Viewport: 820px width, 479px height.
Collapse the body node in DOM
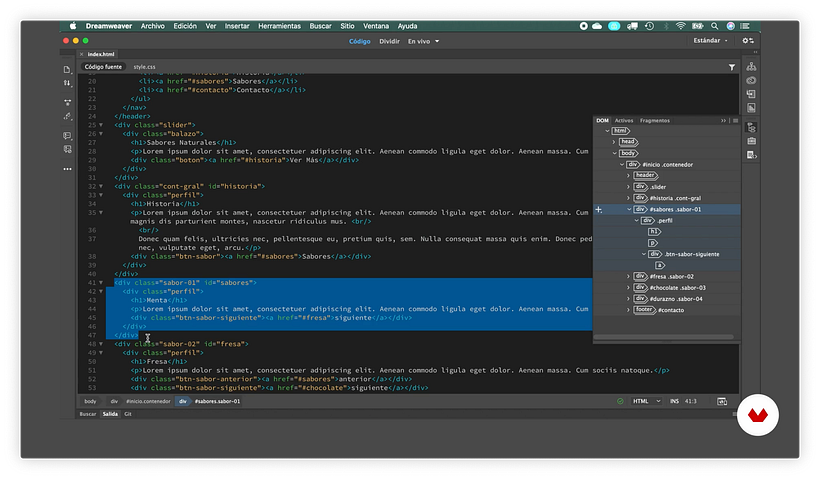pyautogui.click(x=614, y=153)
